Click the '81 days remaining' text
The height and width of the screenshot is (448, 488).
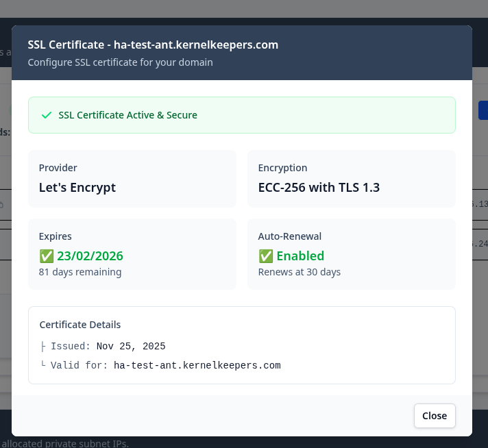tap(80, 272)
